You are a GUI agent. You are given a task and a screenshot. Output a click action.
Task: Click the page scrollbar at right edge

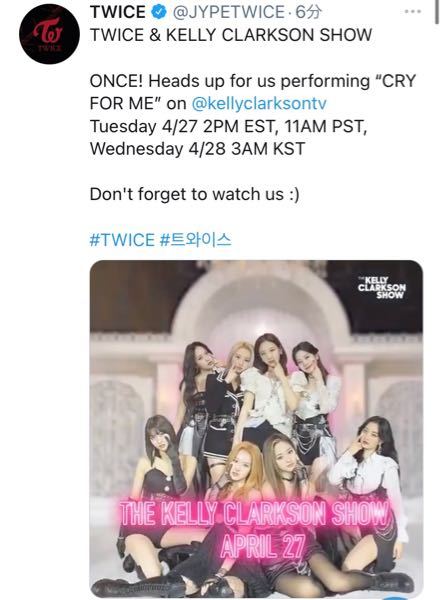tap(438, 12)
